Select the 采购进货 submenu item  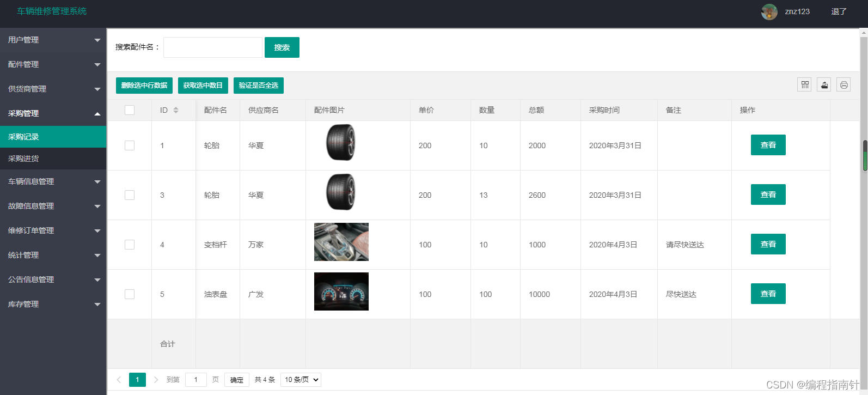pos(53,159)
